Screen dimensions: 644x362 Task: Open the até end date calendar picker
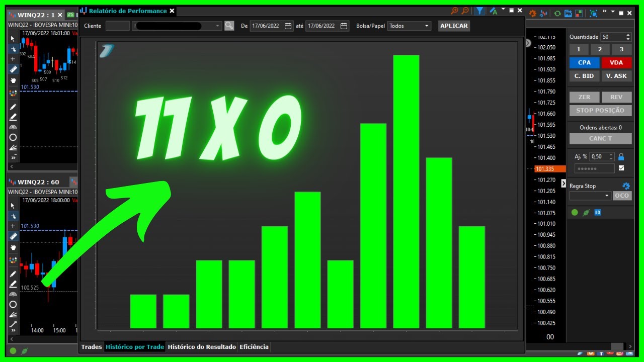pyautogui.click(x=344, y=26)
